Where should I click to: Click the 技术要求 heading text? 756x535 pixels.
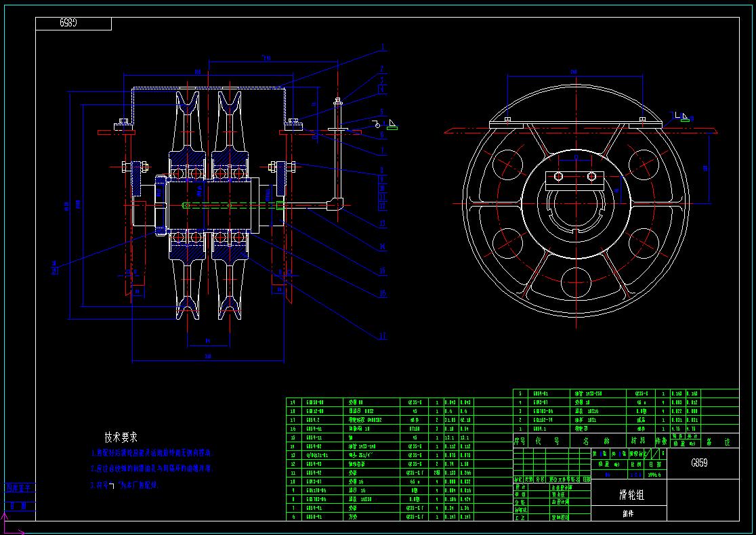click(x=121, y=437)
